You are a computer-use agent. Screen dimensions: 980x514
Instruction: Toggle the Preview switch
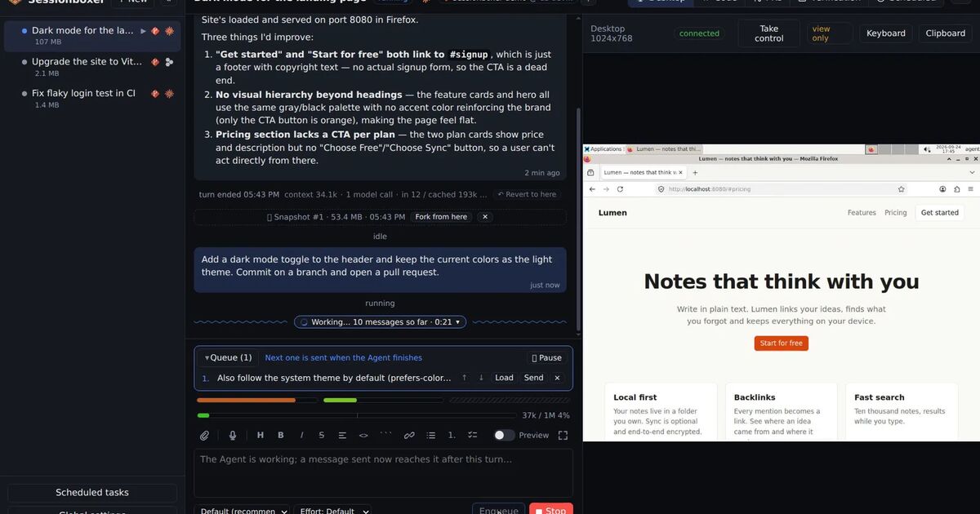click(504, 435)
